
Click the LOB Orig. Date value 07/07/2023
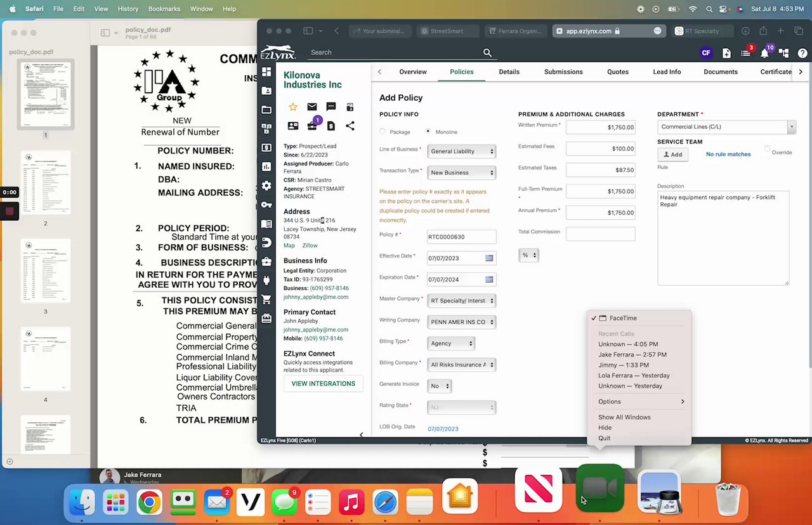[x=443, y=429]
